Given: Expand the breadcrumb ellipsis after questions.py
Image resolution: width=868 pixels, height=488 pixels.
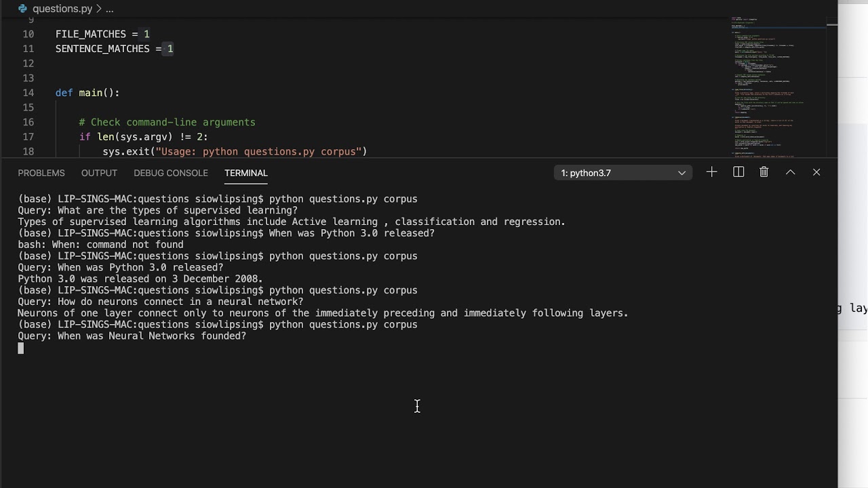Looking at the screenshot, I should click(110, 9).
